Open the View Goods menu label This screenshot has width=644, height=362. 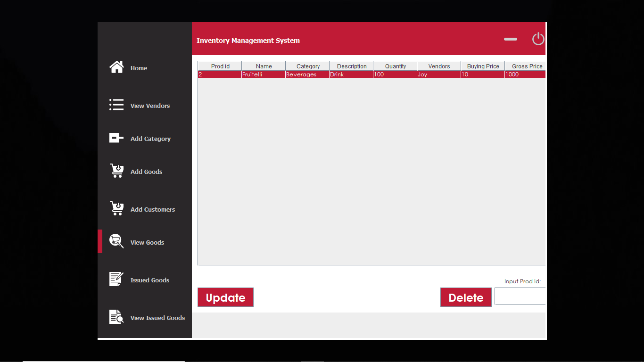pos(147,243)
